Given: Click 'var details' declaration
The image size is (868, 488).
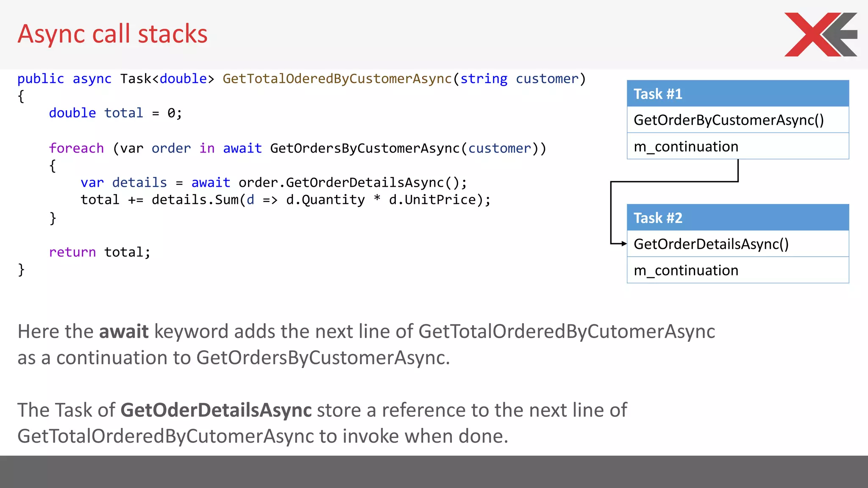Looking at the screenshot, I should [x=124, y=183].
